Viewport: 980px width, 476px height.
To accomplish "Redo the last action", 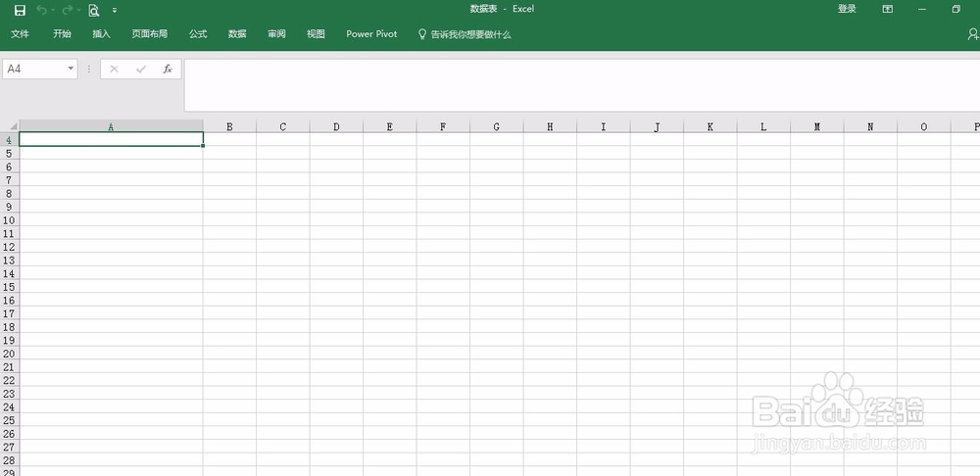I will pyautogui.click(x=67, y=10).
